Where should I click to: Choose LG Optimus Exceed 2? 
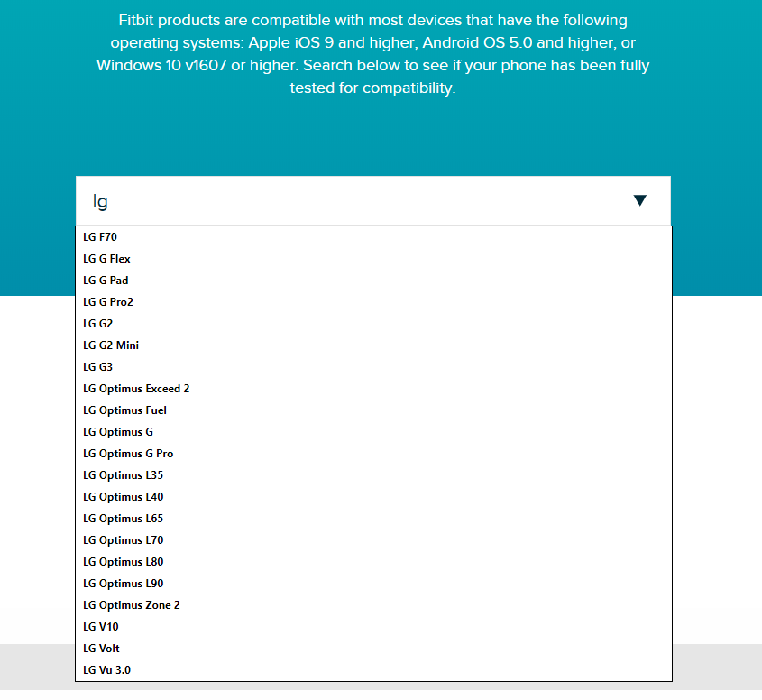pyautogui.click(x=373, y=389)
